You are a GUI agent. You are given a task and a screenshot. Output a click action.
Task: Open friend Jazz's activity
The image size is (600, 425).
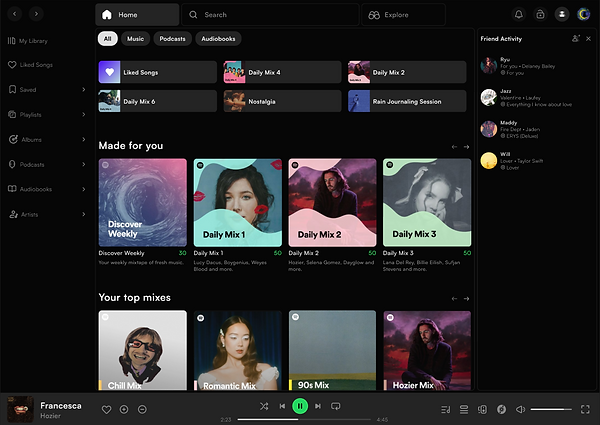[x=527, y=98]
